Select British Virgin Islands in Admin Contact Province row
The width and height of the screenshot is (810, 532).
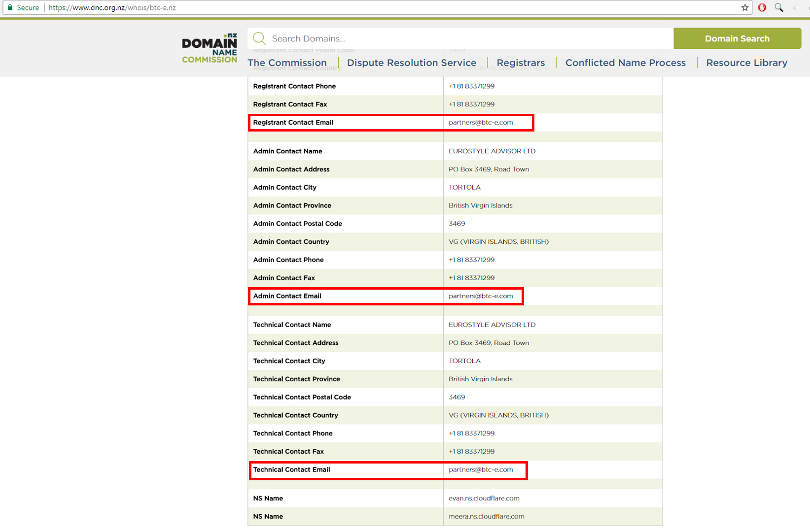click(x=481, y=206)
